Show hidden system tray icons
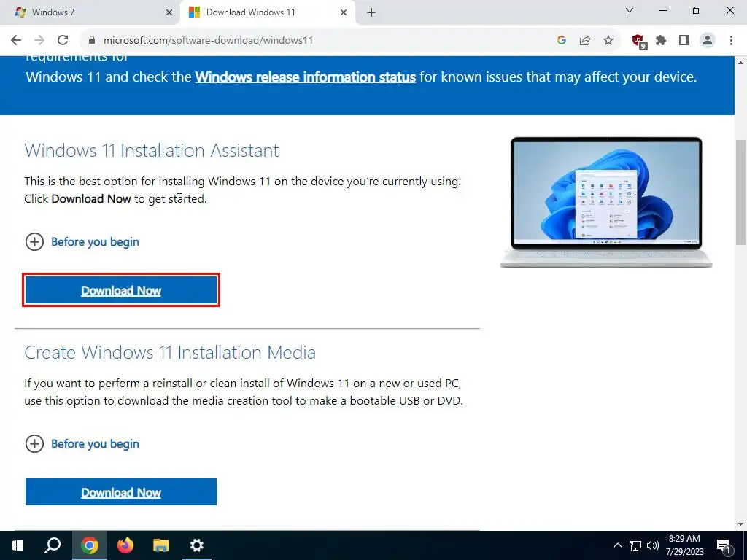 (617, 545)
